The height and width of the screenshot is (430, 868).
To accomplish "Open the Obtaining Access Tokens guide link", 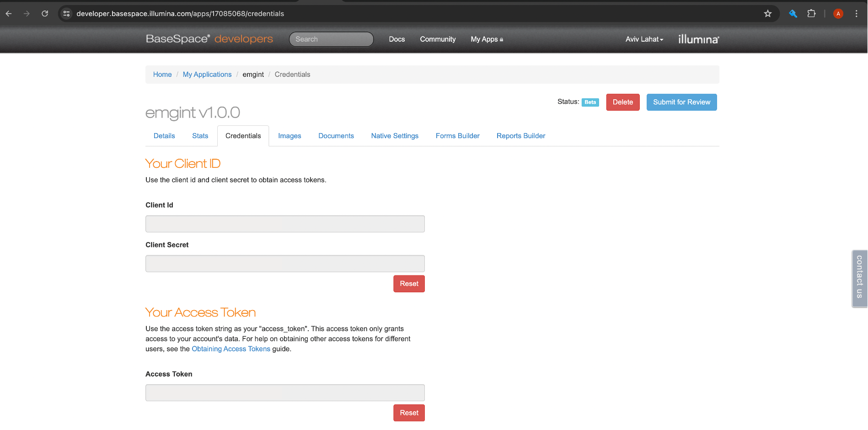I will click(231, 349).
